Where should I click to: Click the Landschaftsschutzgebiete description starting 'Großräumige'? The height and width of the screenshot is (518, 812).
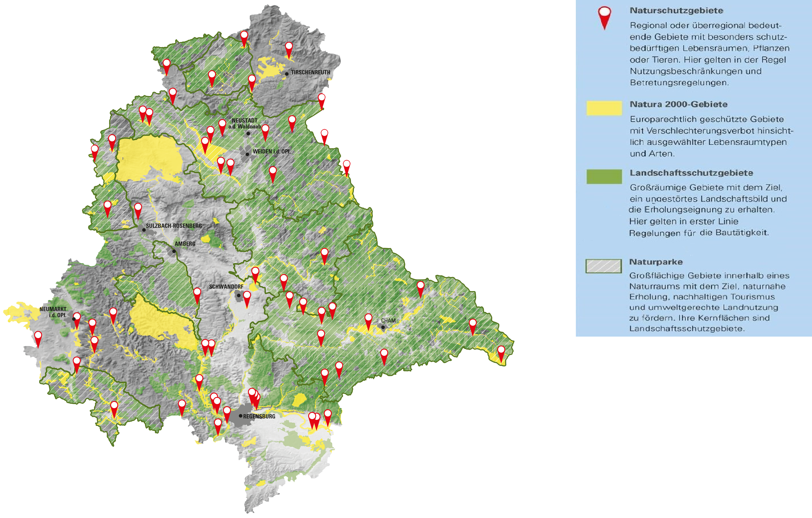pos(708,210)
